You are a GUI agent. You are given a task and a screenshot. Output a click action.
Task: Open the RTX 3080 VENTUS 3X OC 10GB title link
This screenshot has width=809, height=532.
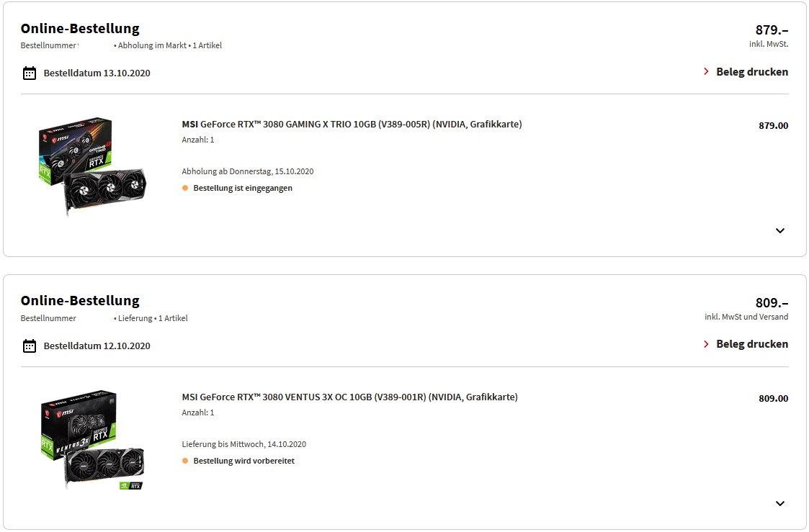(x=350, y=397)
